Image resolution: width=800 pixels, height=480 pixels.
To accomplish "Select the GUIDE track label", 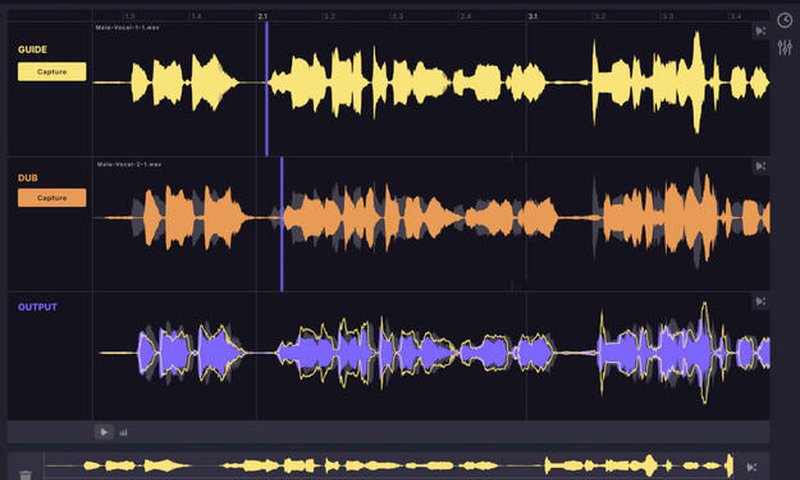I will [33, 49].
